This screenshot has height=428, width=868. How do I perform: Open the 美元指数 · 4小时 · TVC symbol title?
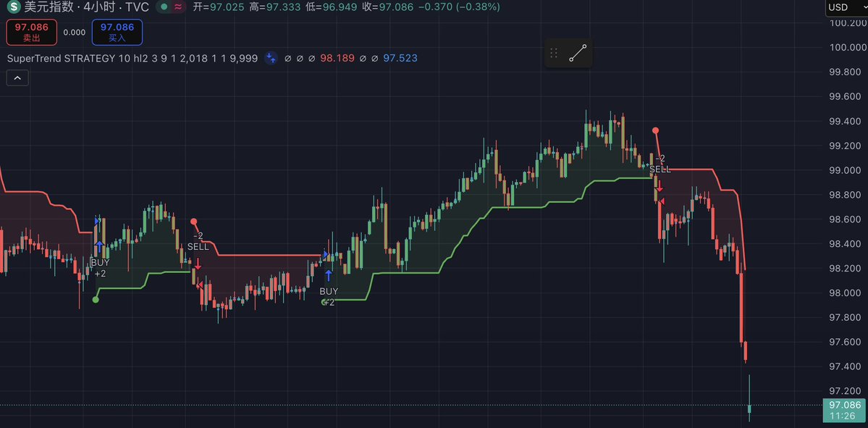tap(86, 7)
